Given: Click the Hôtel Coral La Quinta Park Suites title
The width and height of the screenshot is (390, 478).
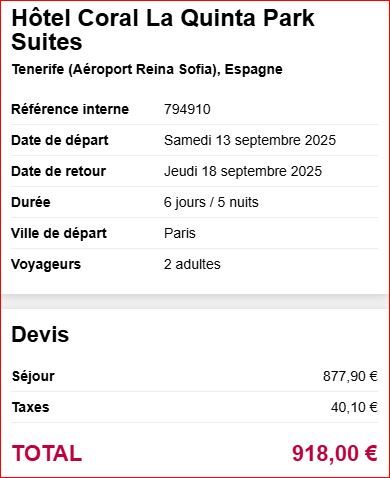Looking at the screenshot, I should click(163, 30).
